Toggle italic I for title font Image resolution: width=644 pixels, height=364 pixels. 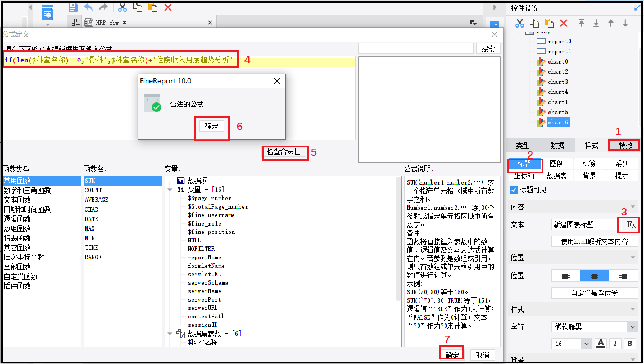615,343
